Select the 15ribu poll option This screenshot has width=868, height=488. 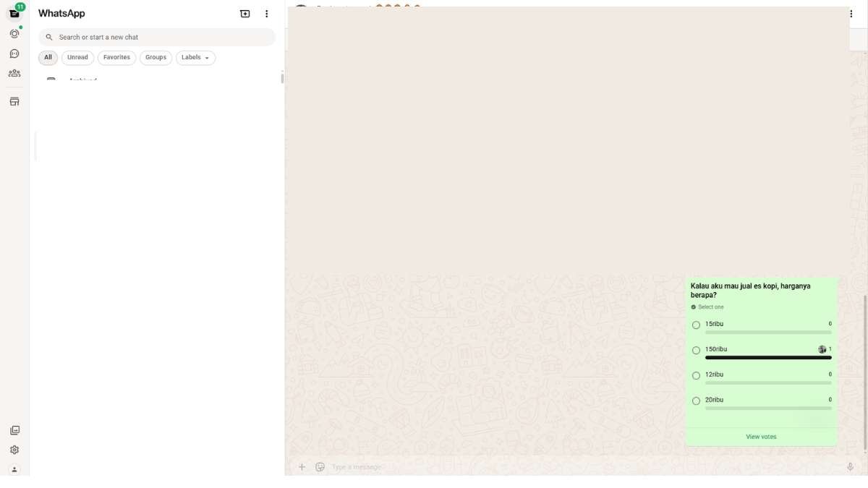[697, 325]
